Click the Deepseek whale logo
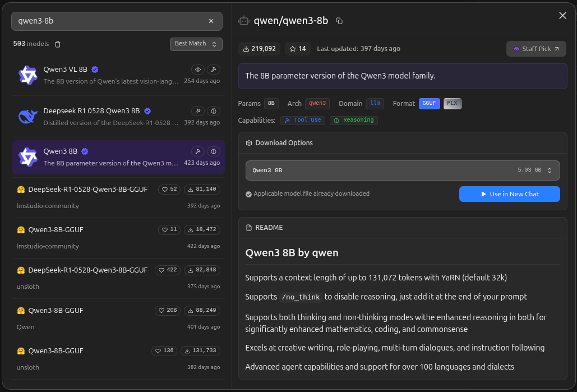577x392 pixels. pyautogui.click(x=28, y=116)
